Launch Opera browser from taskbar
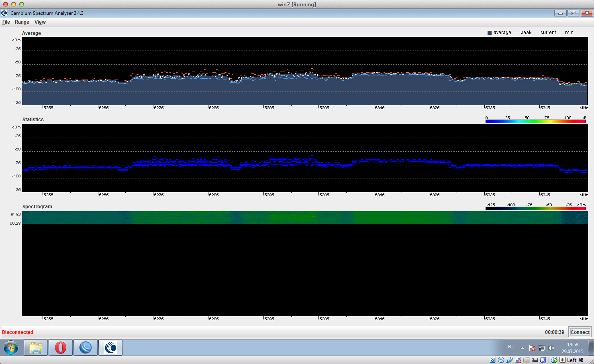This screenshot has height=364, width=594. coord(61,348)
